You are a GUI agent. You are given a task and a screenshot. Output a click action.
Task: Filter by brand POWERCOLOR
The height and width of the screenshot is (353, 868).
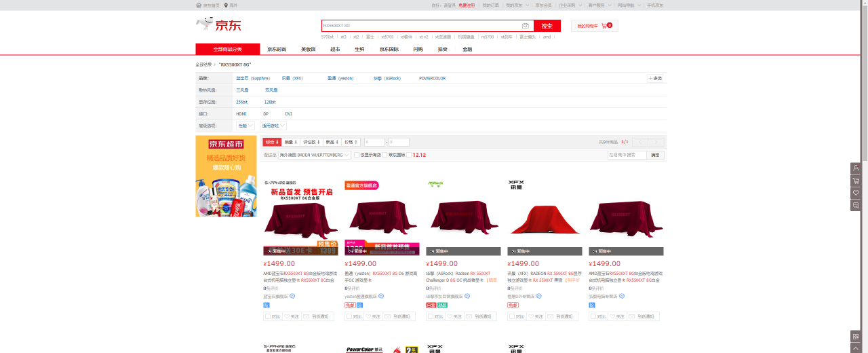click(432, 78)
